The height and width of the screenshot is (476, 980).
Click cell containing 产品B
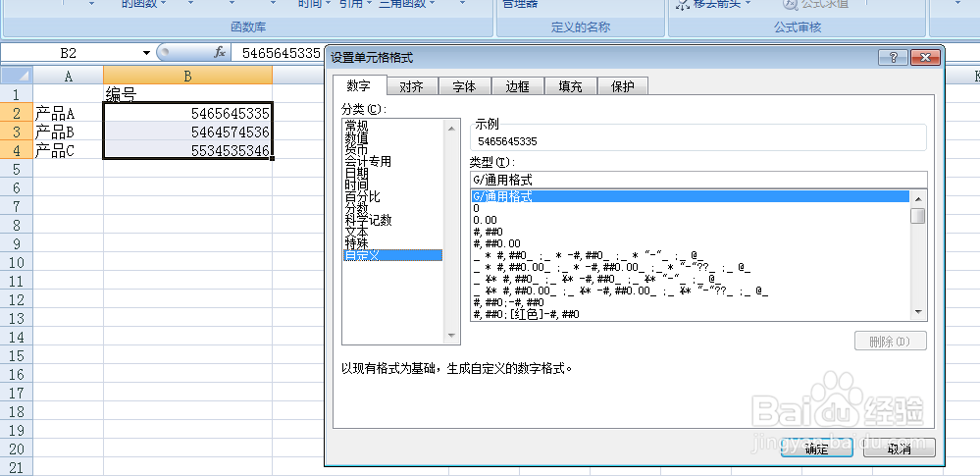pos(68,132)
